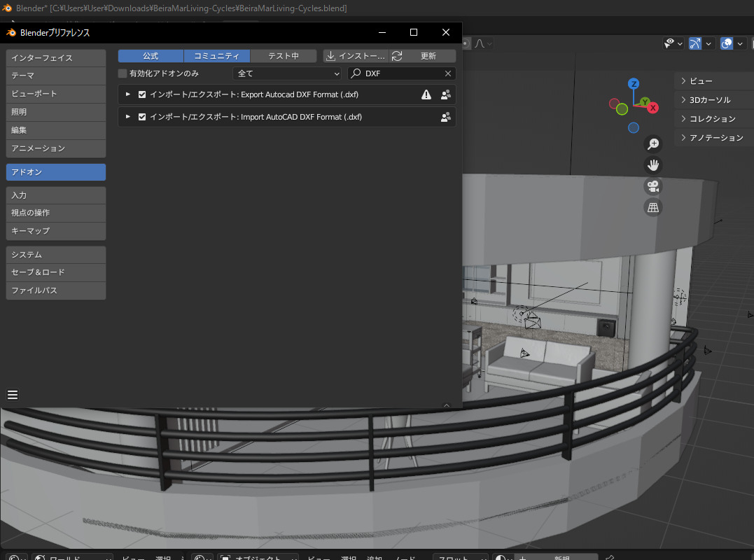This screenshot has width=754, height=560.
Task: Open the 照明 preferences tab
Action: (x=56, y=112)
